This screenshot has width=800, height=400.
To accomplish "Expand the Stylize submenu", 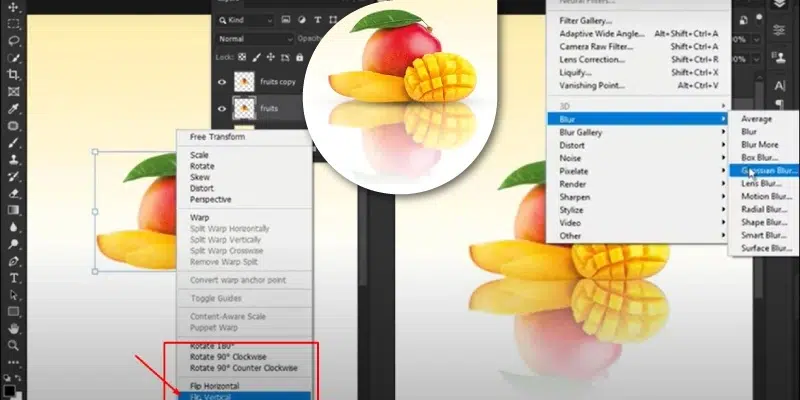I will point(640,210).
